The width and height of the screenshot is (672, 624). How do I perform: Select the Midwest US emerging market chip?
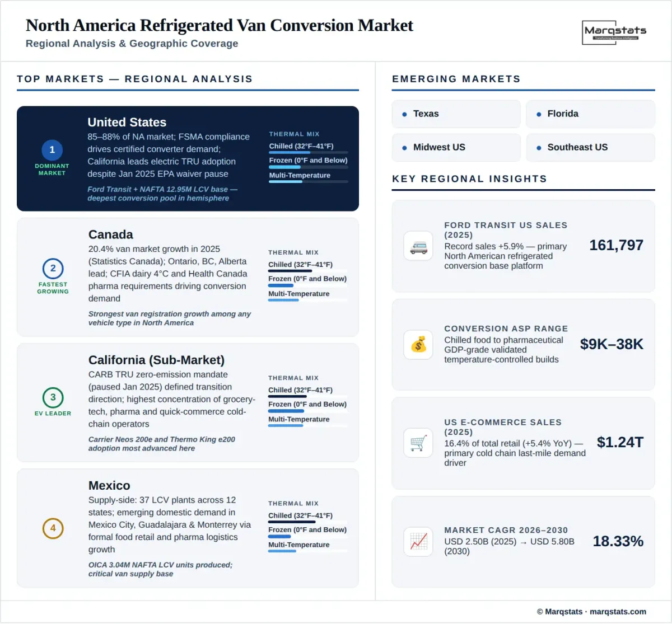click(x=456, y=148)
